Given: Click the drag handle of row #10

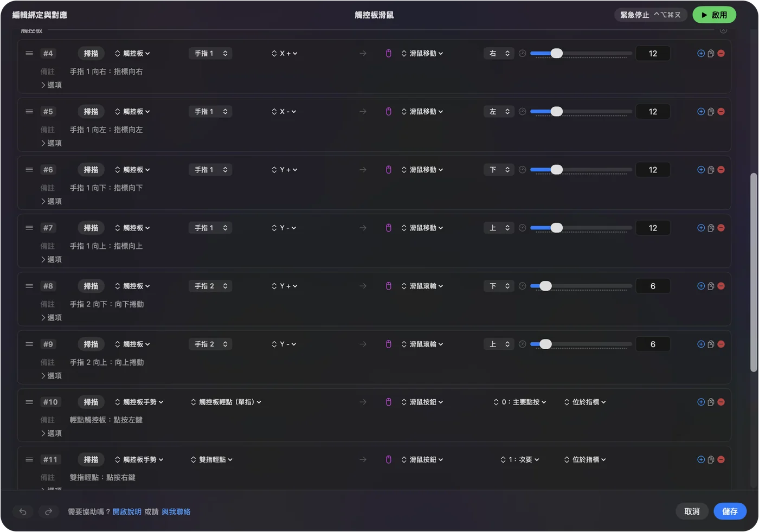Looking at the screenshot, I should tap(29, 402).
